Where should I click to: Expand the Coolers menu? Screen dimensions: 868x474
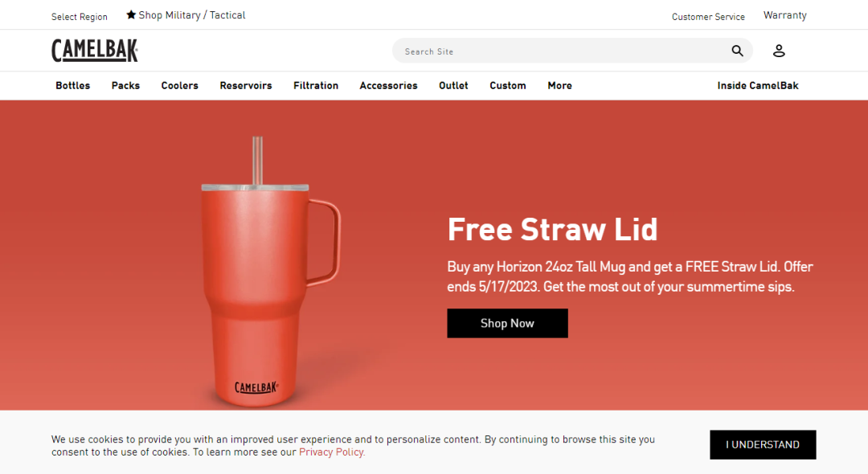(180, 86)
